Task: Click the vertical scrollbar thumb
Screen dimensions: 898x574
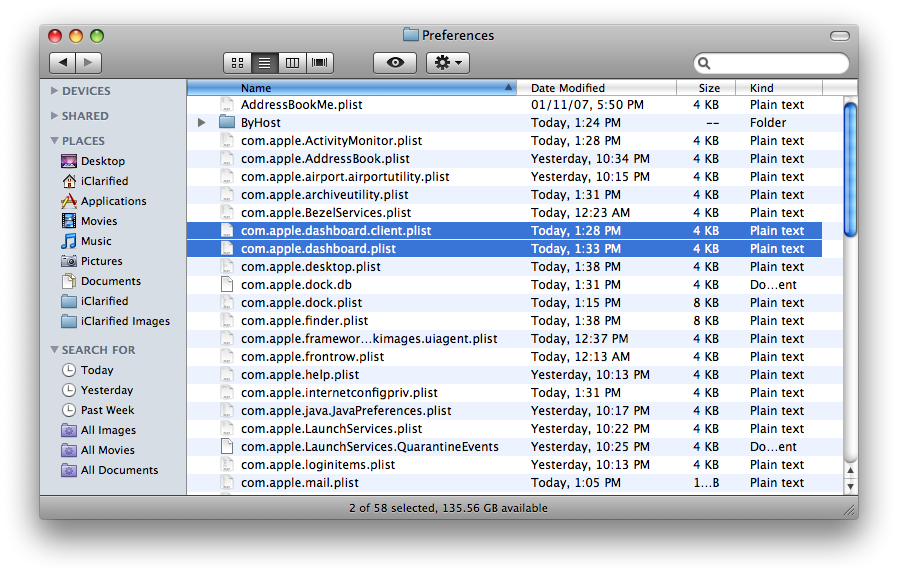Action: pos(850,168)
